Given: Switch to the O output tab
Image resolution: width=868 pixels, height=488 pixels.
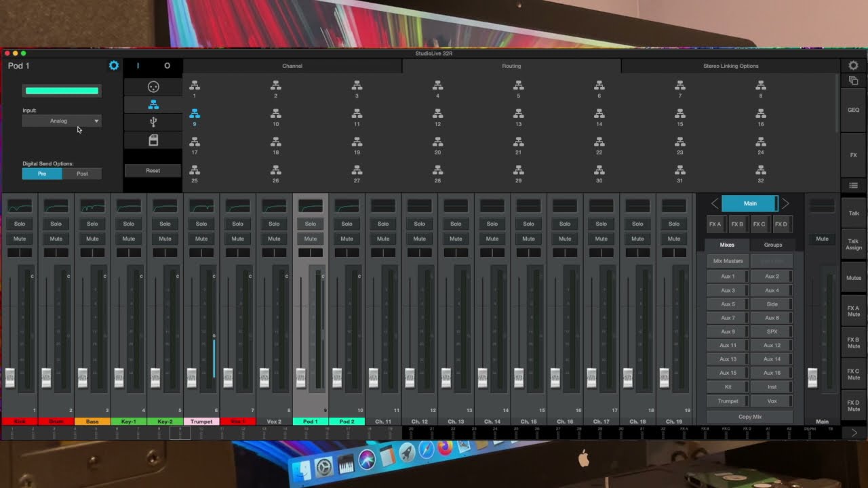Looking at the screenshot, I should (167, 66).
